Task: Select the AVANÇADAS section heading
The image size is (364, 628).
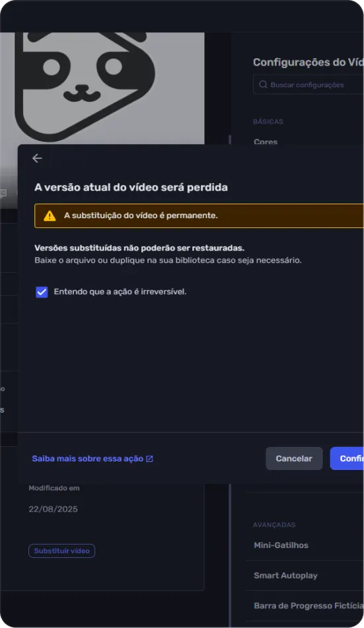Action: click(x=274, y=525)
